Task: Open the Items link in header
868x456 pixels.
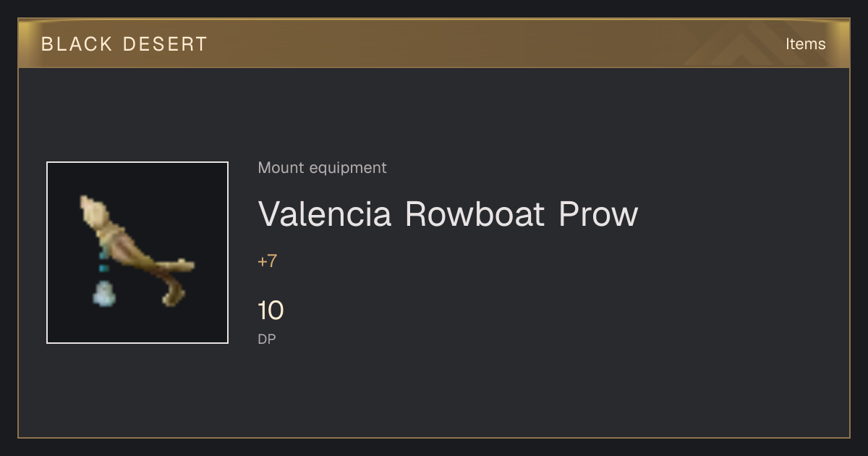Action: click(805, 44)
